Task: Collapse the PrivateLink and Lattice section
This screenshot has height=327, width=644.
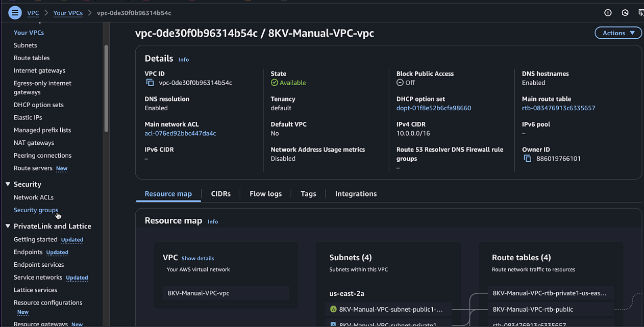Action: (8, 226)
